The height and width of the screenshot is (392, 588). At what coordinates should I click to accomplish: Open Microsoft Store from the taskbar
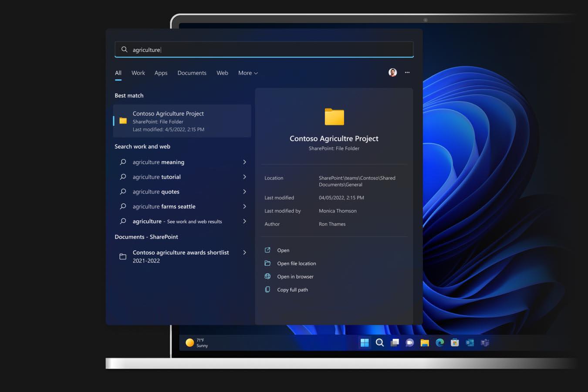[x=455, y=343]
